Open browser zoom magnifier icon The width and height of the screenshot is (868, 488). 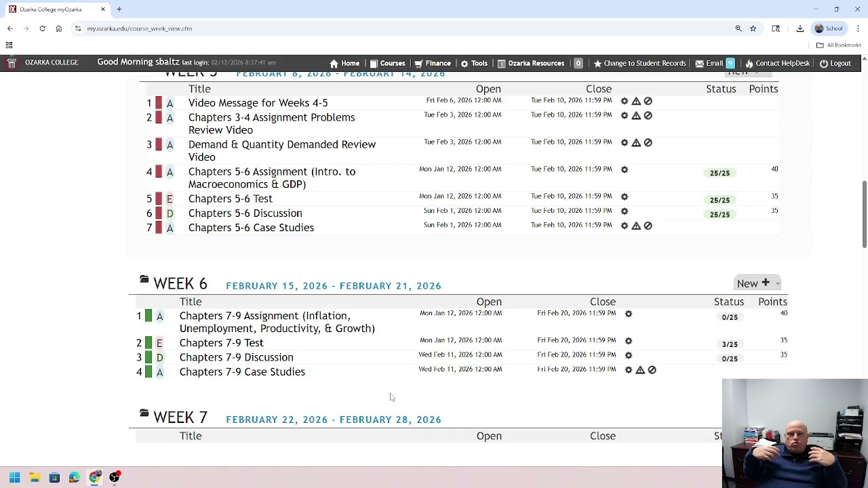738,28
